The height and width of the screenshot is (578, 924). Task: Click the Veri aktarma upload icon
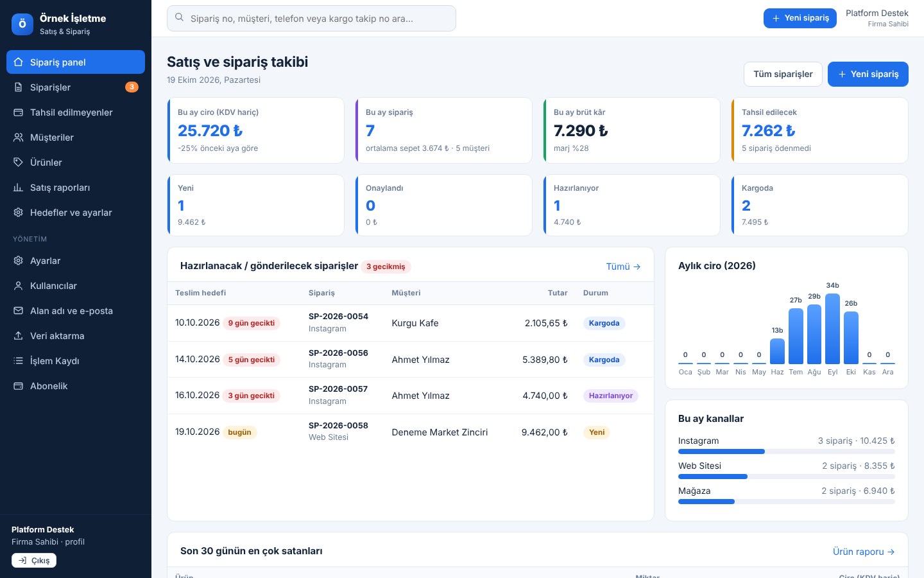[x=19, y=336]
